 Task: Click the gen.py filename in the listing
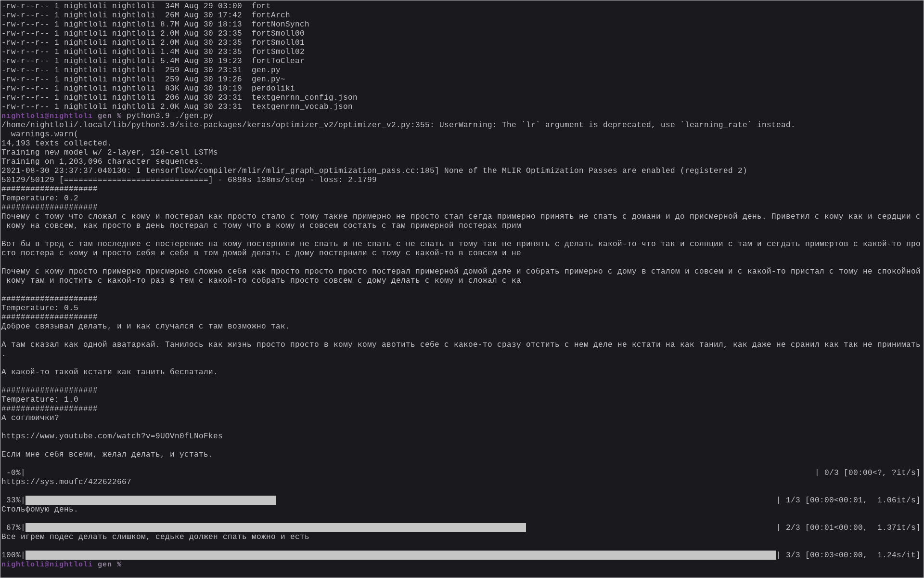[x=266, y=70]
